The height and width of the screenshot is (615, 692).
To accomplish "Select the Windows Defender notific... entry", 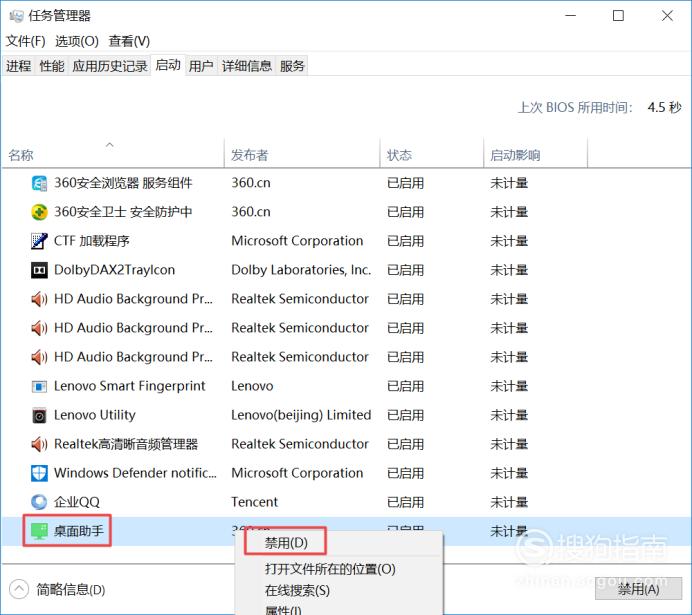I will point(135,473).
